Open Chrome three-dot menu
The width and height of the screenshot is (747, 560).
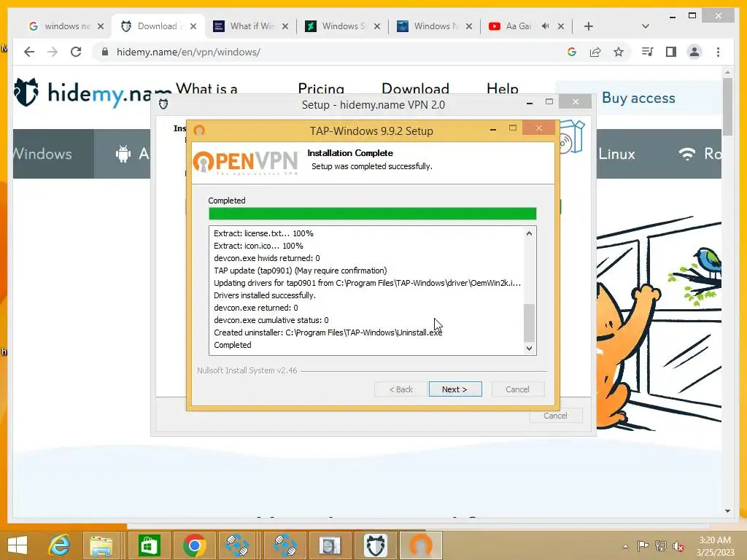pyautogui.click(x=718, y=52)
